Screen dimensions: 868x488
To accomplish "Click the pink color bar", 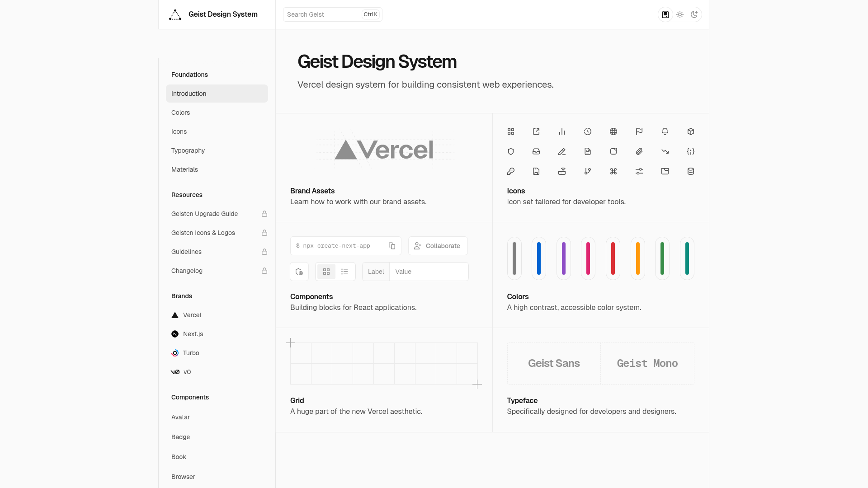I will tap(588, 258).
